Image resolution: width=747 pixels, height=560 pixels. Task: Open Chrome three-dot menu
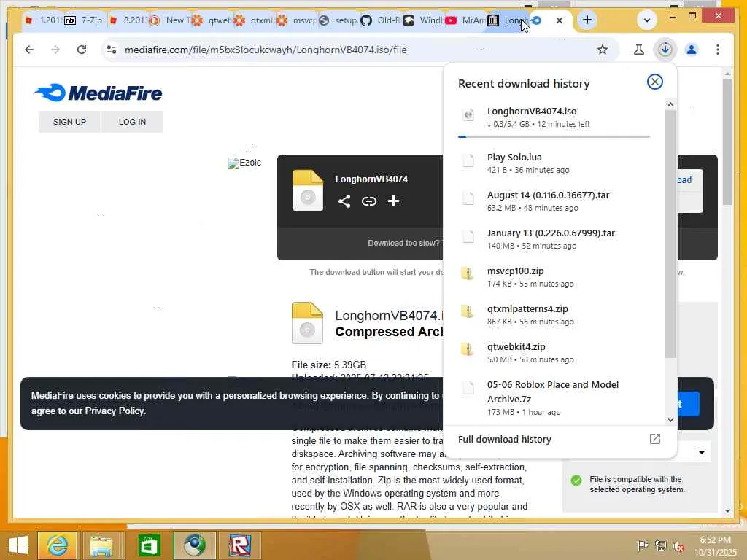click(718, 50)
